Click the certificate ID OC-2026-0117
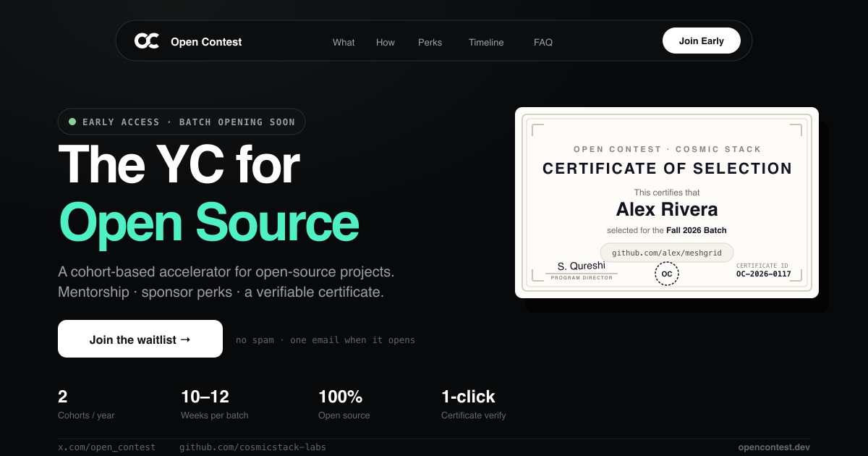 [x=764, y=274]
